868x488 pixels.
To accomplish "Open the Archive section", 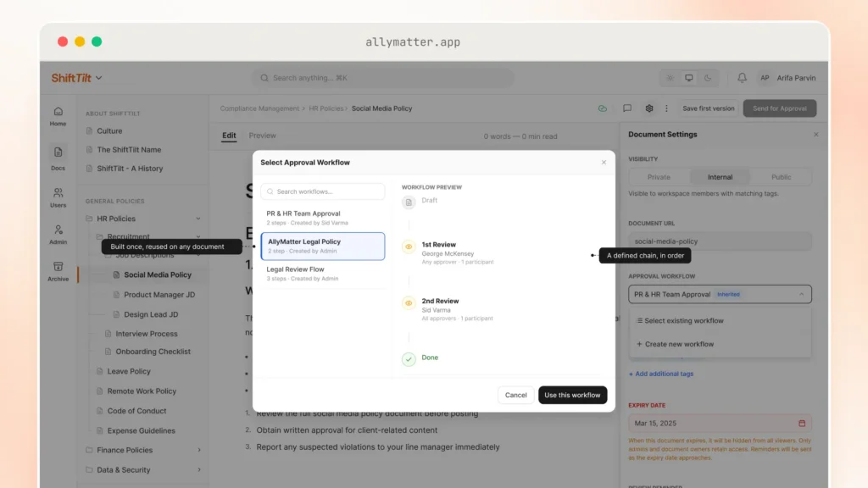I will tap(58, 272).
